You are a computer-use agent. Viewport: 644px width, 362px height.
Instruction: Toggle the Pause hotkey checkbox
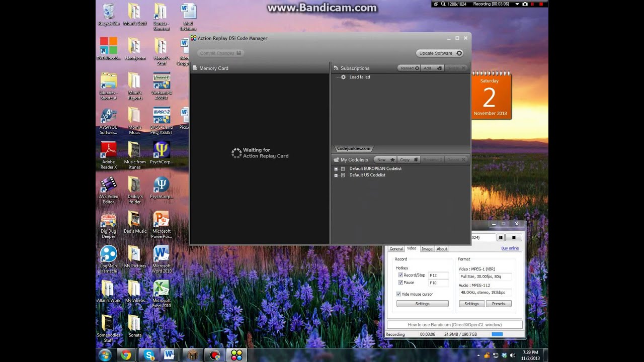coord(400,283)
